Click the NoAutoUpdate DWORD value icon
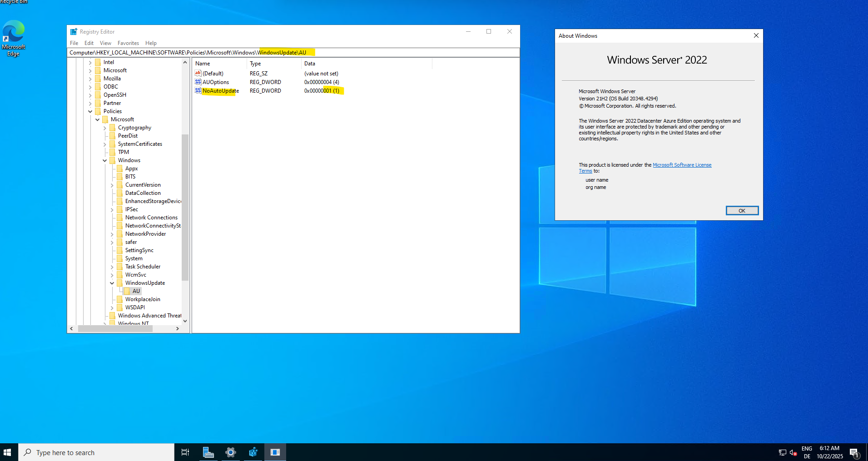The image size is (868, 461). coord(198,91)
